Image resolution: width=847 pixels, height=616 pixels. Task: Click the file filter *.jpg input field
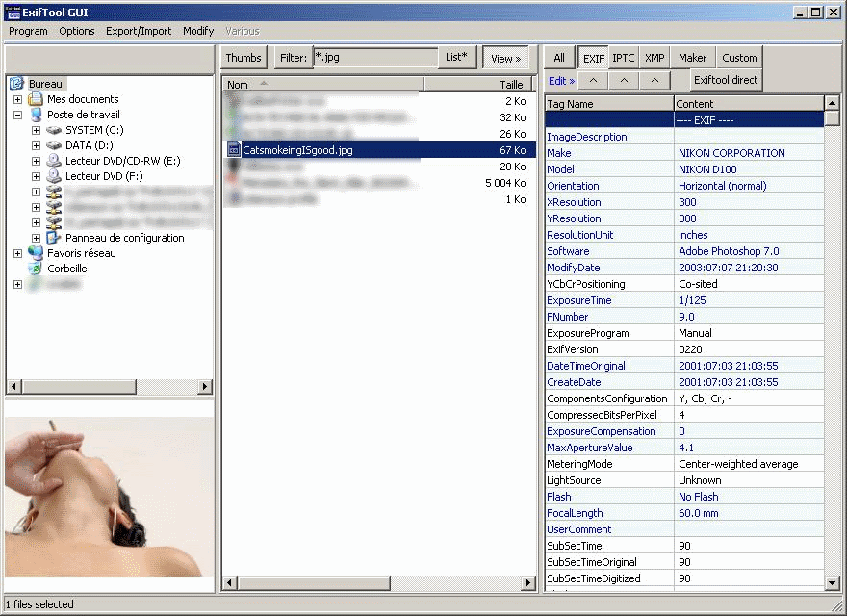click(x=375, y=58)
